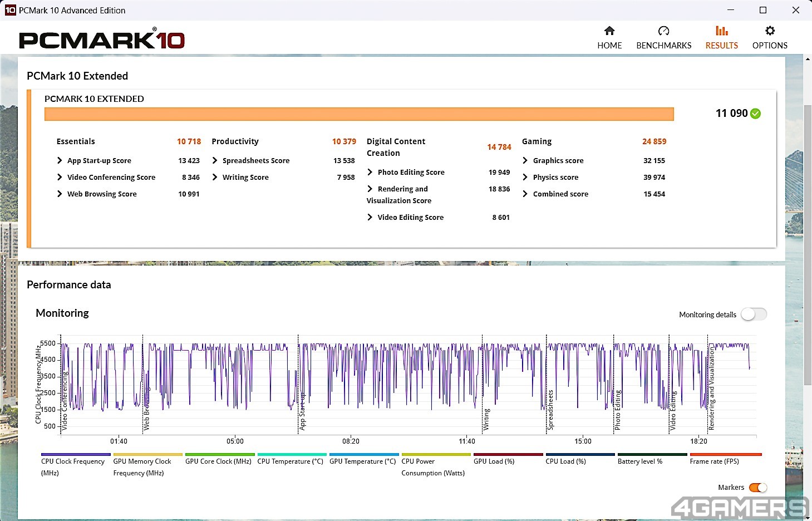Expand Writing Score details
Viewport: 812px width, 521px height.
pos(215,177)
